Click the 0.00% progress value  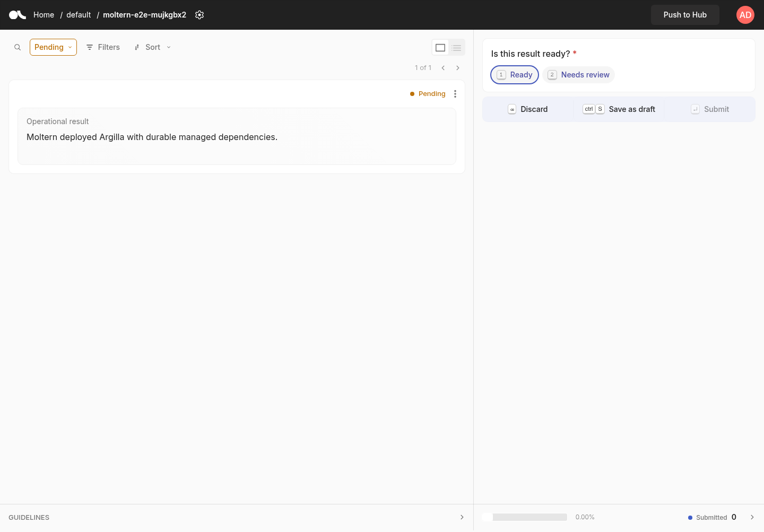tap(585, 517)
